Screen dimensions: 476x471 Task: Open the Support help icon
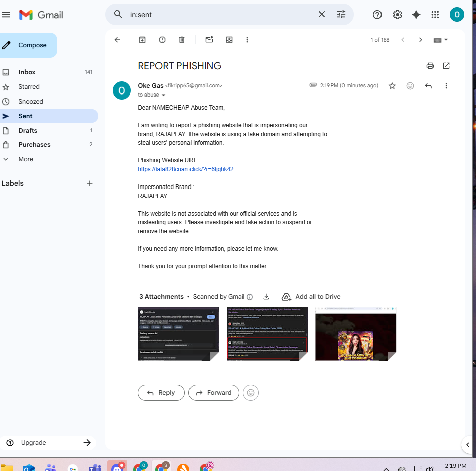377,15
